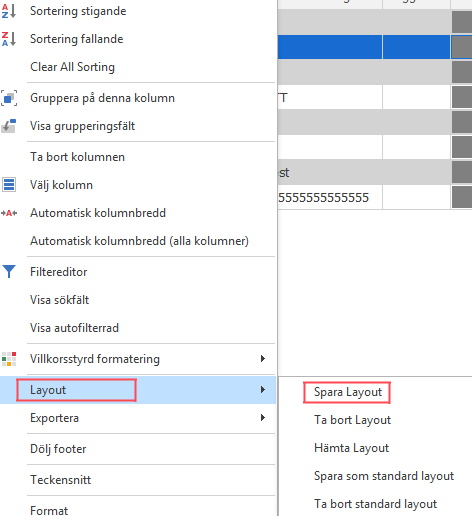
Task: Click the Visa grupperingsfält icon
Action: click(x=9, y=126)
